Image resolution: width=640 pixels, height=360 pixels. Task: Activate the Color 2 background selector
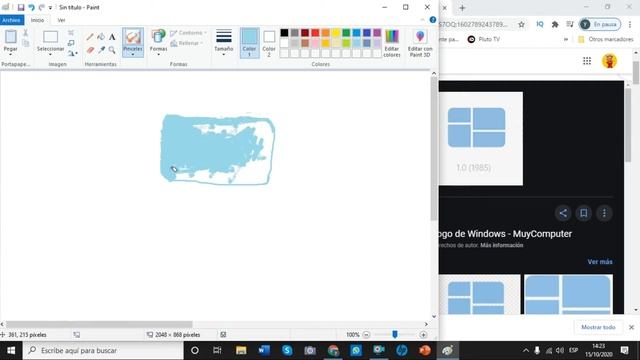[269, 42]
